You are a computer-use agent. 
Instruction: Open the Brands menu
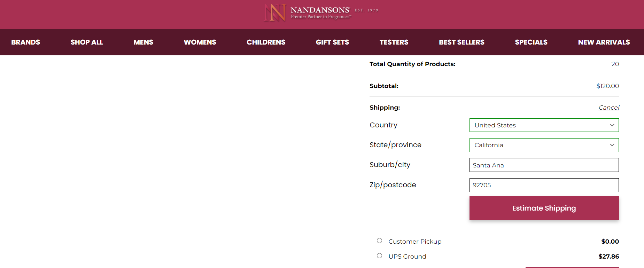click(25, 42)
